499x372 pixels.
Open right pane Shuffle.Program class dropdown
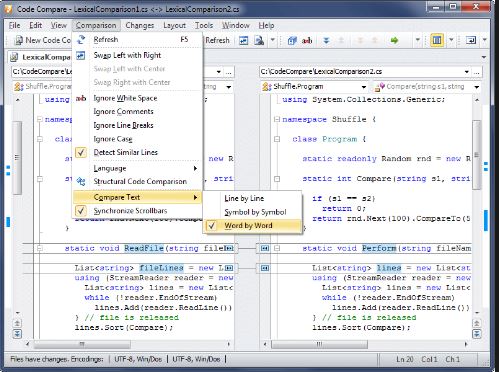click(x=364, y=87)
